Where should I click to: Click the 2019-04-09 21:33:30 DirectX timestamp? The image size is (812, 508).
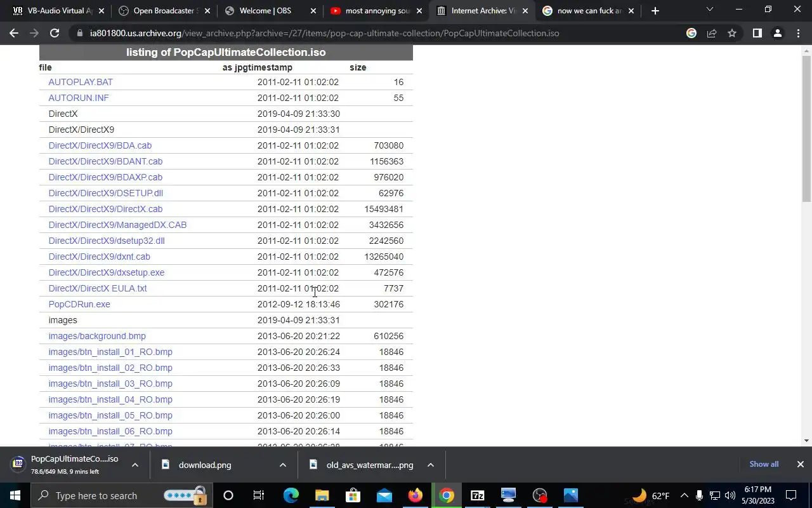299,114
